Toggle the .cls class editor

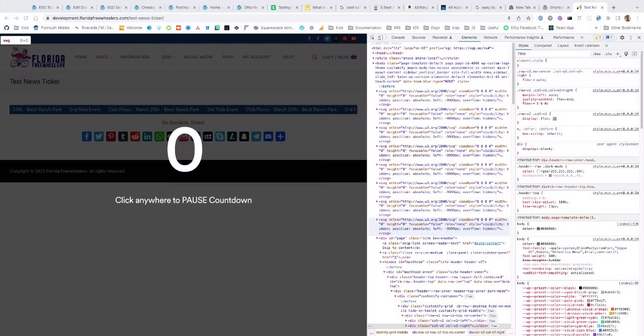point(608,54)
